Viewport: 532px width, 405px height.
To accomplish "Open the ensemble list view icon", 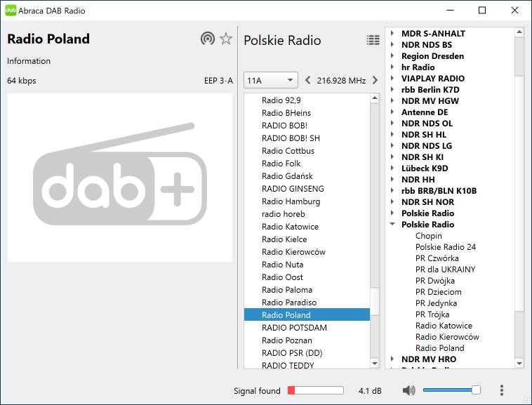I will coord(373,40).
